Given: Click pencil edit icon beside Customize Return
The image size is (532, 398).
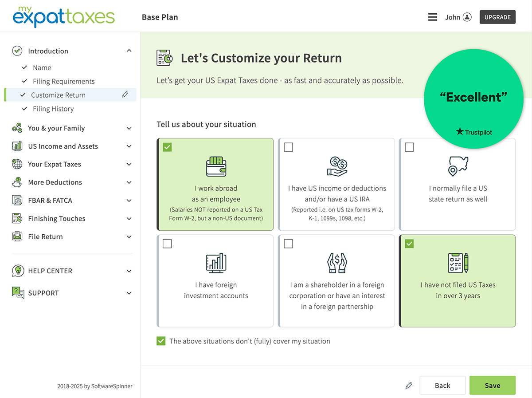Looking at the screenshot, I should [125, 95].
